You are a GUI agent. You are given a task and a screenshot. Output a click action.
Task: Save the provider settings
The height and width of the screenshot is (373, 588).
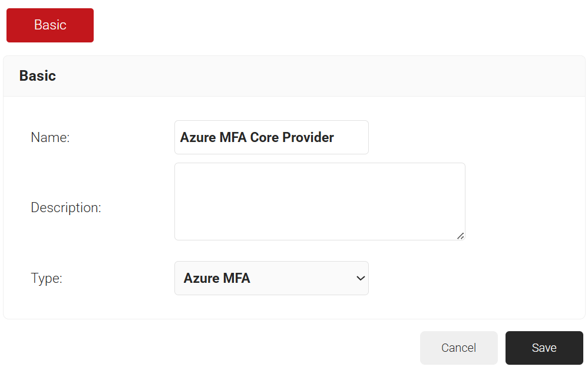[544, 348]
